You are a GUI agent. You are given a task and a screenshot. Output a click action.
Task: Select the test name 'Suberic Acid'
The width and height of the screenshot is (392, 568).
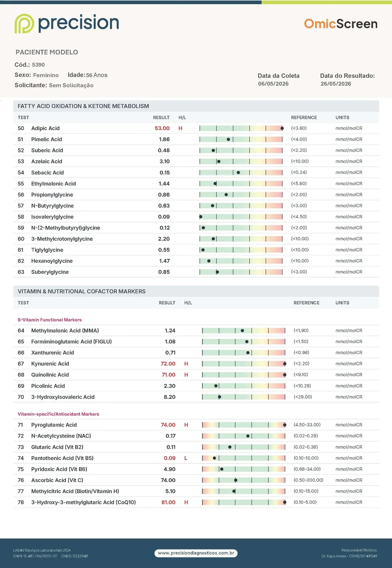tap(47, 150)
